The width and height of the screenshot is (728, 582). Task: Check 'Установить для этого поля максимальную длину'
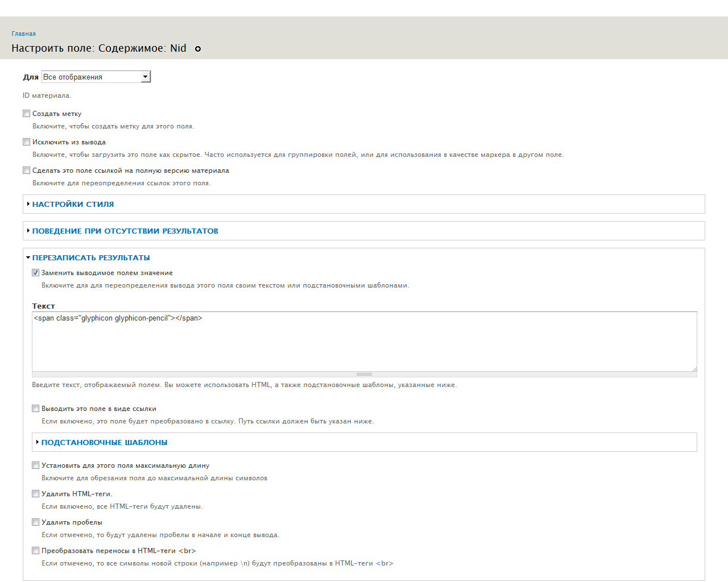click(x=35, y=465)
